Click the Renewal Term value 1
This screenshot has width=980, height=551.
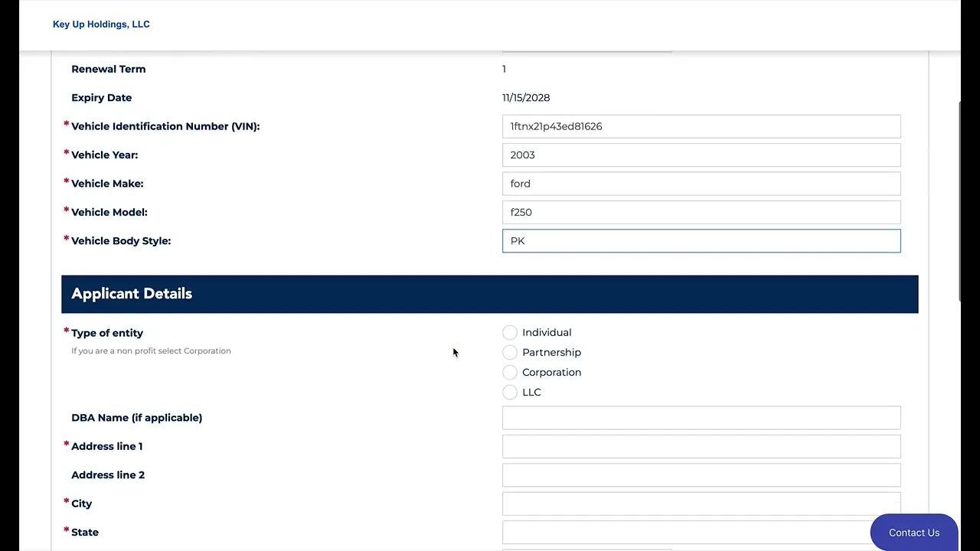pos(504,69)
